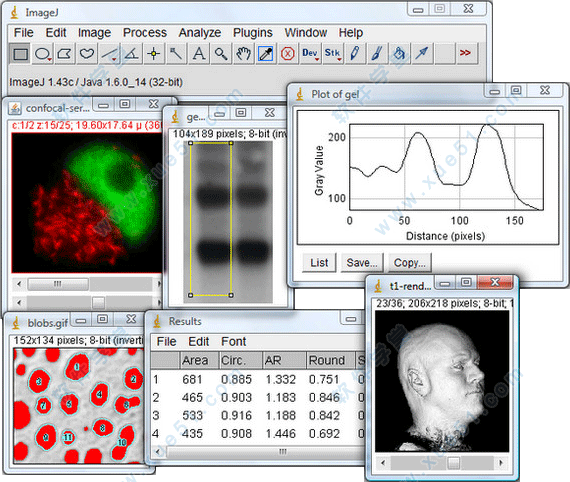Image resolution: width=570 pixels, height=482 pixels.
Task: Click left arrow of confocal channel scrollbar
Action: [19, 284]
